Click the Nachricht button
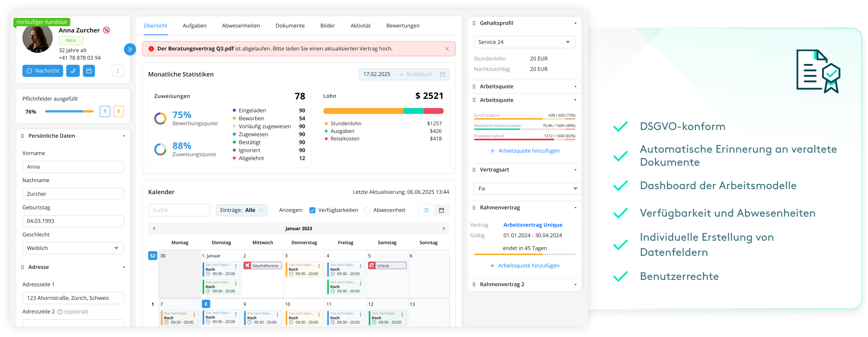Viewport: 868px width, 337px height. click(43, 71)
